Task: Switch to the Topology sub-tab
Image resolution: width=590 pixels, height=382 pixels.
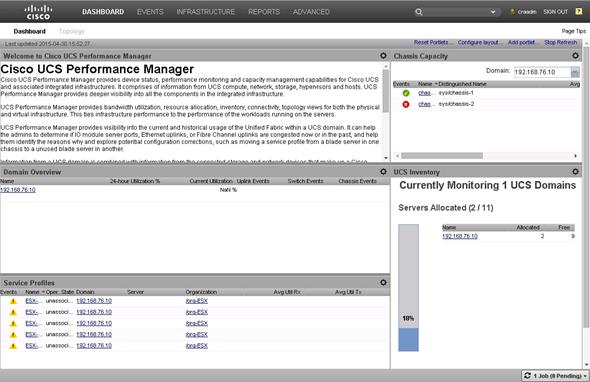Action: 71,32
